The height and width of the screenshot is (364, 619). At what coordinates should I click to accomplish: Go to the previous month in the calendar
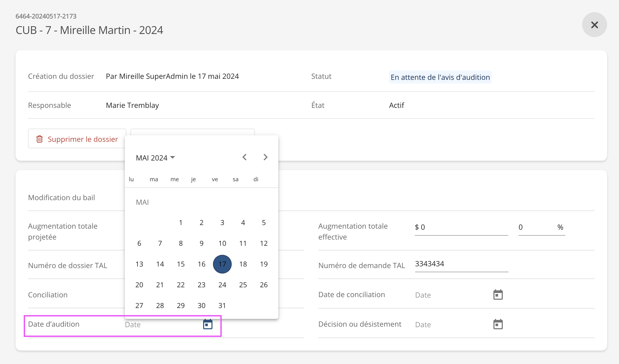244,157
